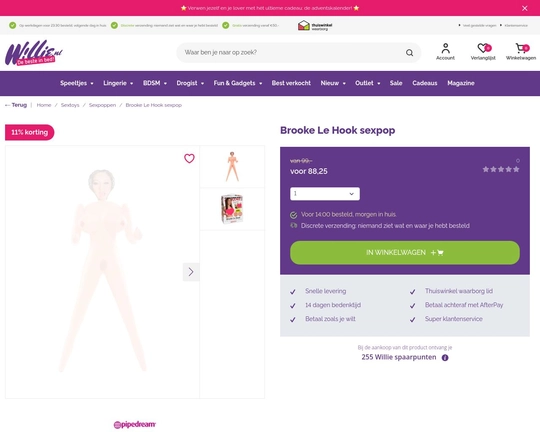540x432 pixels.
Task: Open the Thuiswinkel Waarborg logo
Action: click(315, 25)
